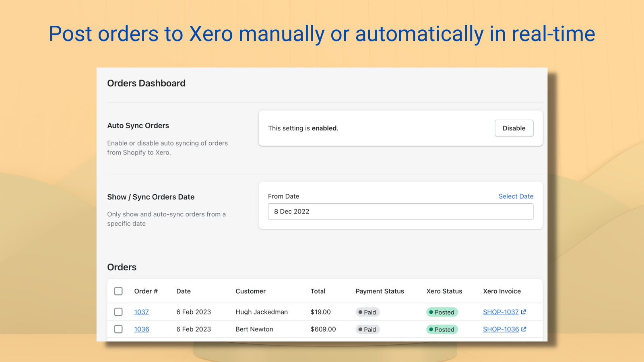The image size is (644, 362).
Task: Click the Paid badge for Bert Newton
Action: point(367,329)
